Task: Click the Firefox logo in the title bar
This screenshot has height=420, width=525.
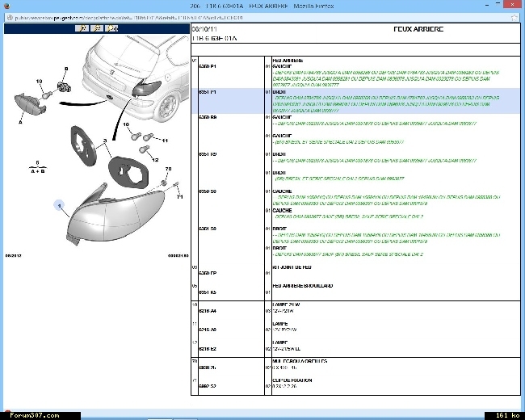Action: pyautogui.click(x=6, y=6)
